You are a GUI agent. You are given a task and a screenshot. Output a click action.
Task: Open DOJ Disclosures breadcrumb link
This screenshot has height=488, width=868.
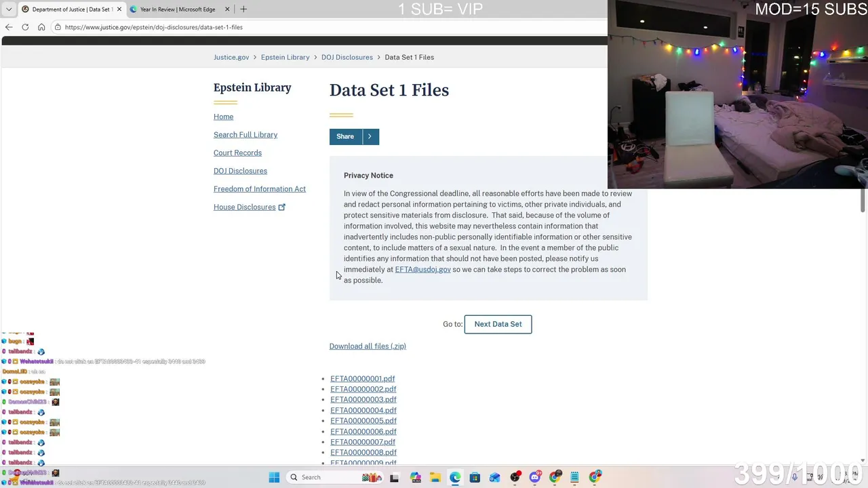click(347, 58)
